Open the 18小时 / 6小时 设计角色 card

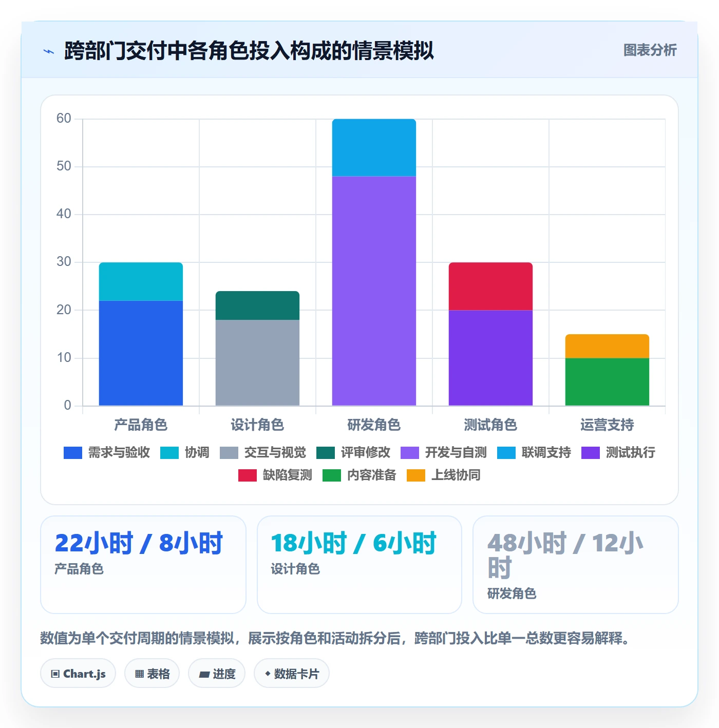(x=359, y=565)
